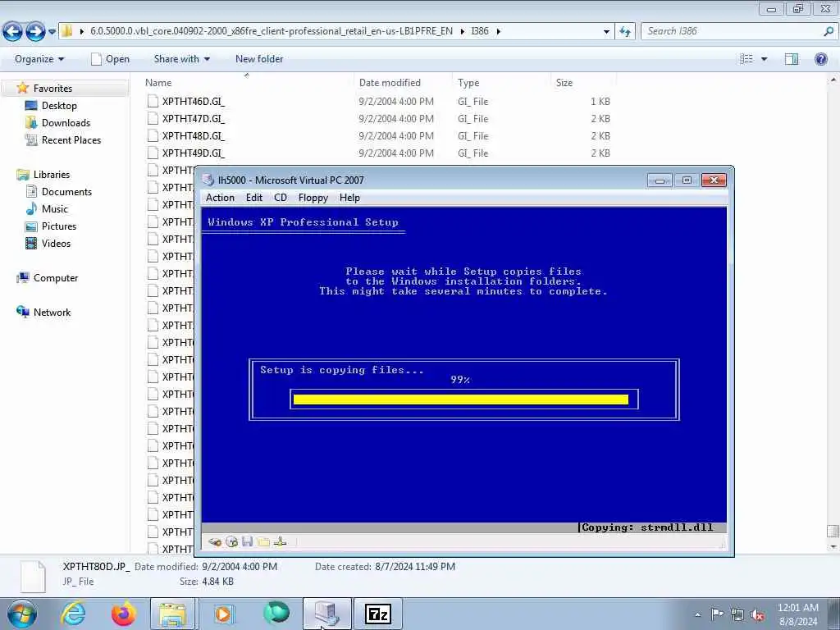
Task: Click the 7-Zip taskbar icon
Action: (377, 614)
